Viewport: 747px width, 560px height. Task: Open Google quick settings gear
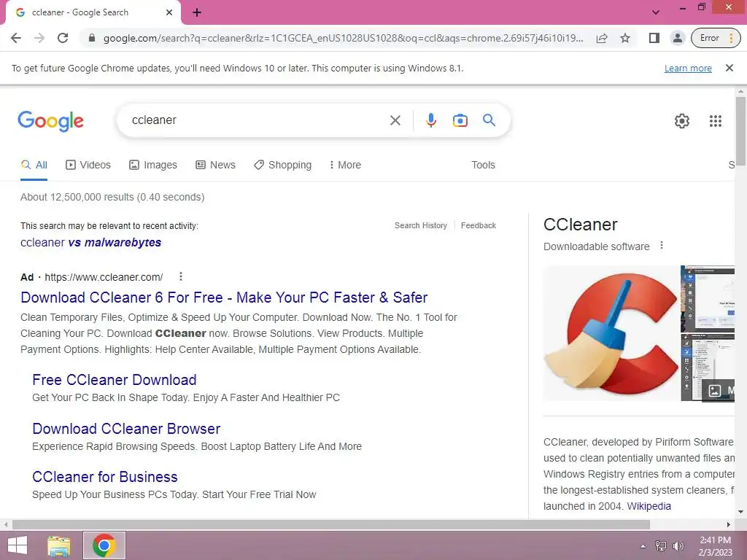coord(682,121)
